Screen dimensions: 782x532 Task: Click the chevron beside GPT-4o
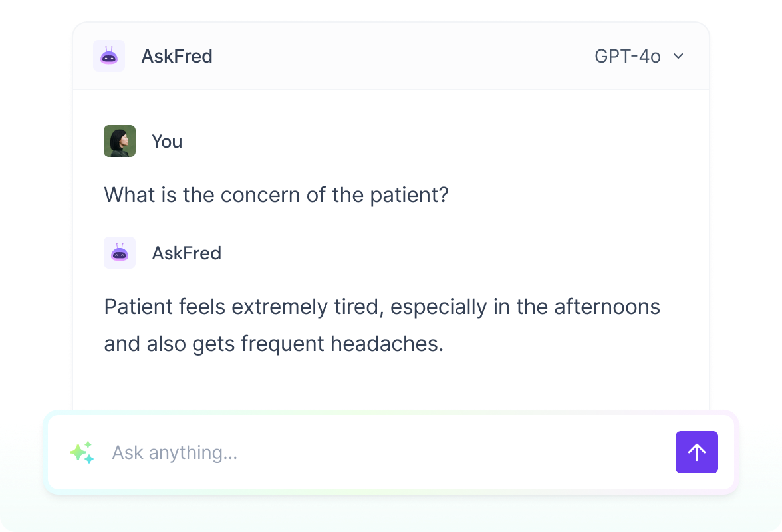(x=678, y=56)
